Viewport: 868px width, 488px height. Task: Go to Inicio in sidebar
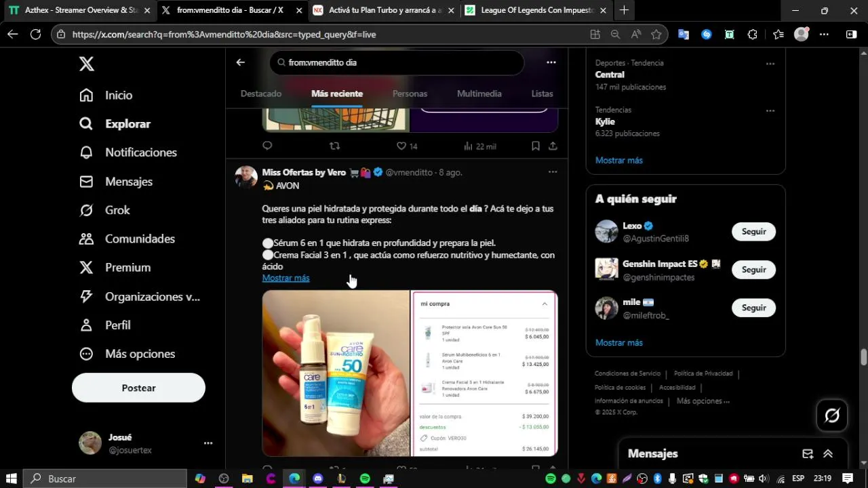[x=106, y=96]
